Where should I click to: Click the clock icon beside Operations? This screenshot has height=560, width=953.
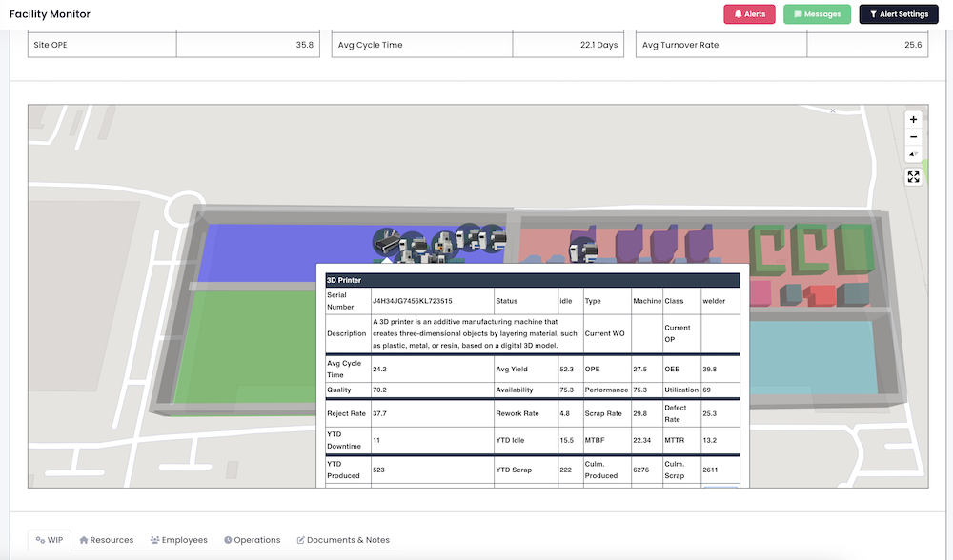pyautogui.click(x=227, y=540)
